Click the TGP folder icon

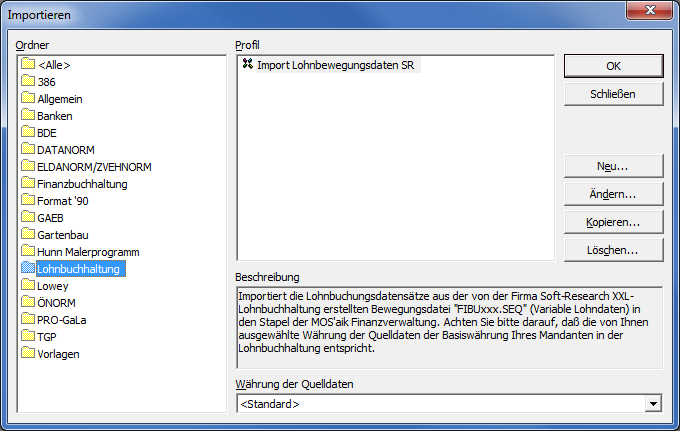pos(28,336)
